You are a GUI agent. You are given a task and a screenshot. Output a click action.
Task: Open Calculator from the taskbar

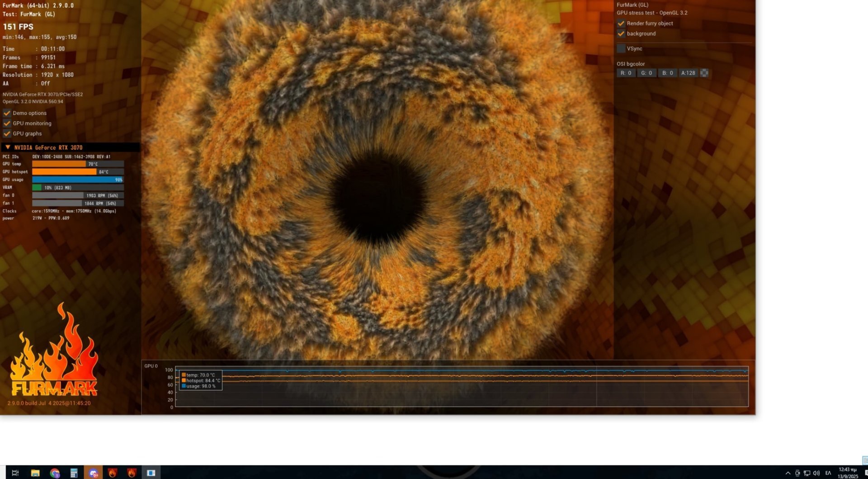74,473
